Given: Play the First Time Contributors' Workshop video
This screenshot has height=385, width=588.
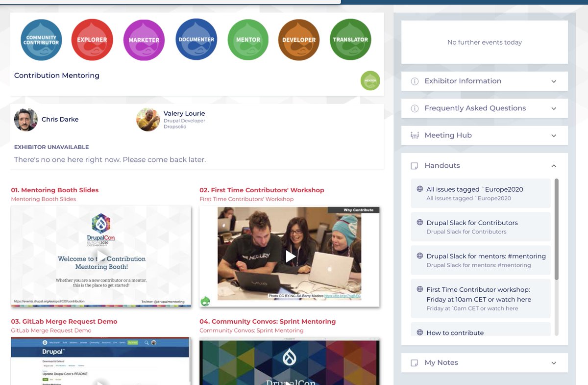Looking at the screenshot, I should [291, 256].
